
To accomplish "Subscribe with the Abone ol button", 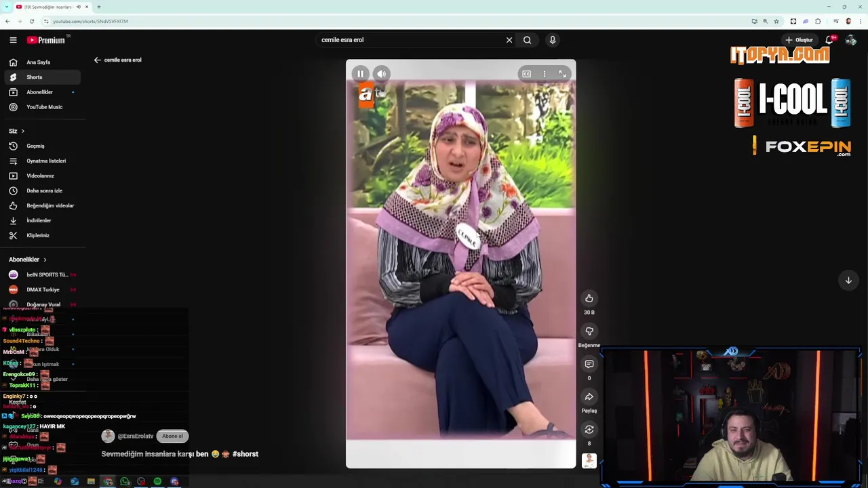I will tap(172, 436).
